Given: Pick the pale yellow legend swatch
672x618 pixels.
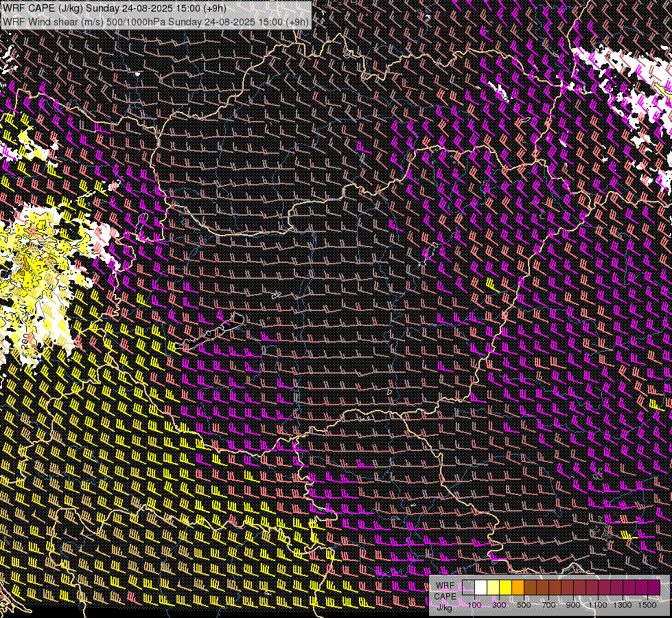Looking at the screenshot, I should (494, 587).
